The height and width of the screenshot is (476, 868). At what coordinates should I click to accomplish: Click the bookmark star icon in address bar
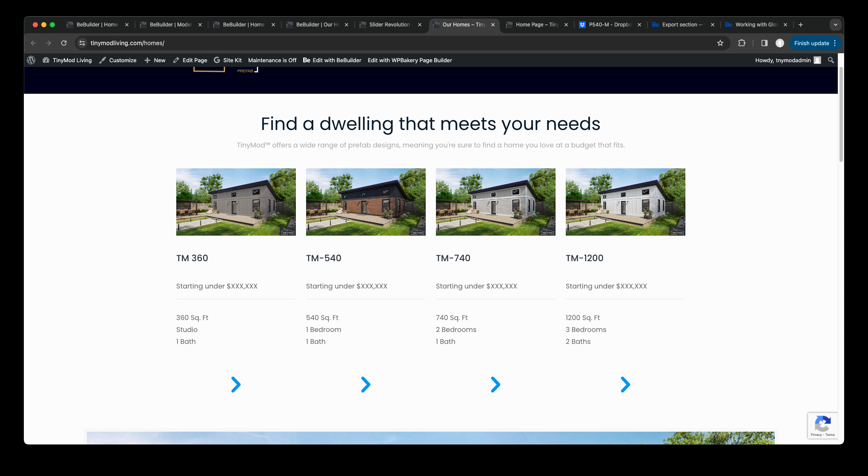[x=721, y=43]
